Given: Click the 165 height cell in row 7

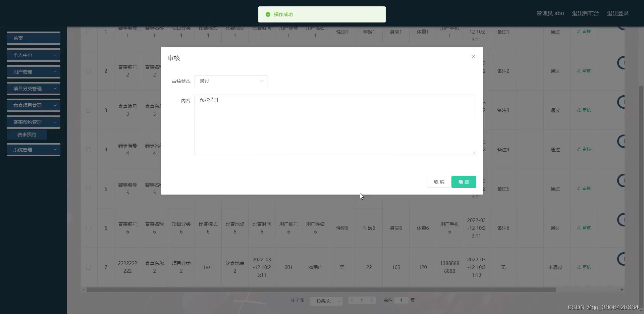Looking at the screenshot, I should [396, 267].
